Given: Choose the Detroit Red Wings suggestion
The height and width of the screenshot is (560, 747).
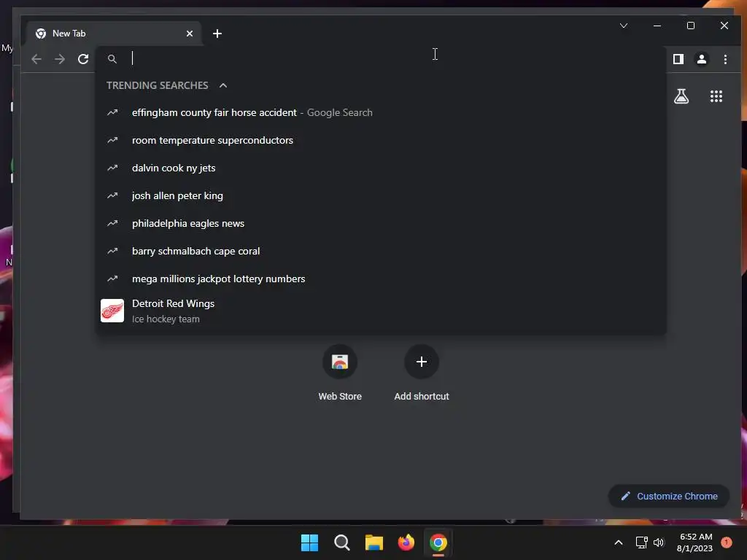Looking at the screenshot, I should 381,311.
